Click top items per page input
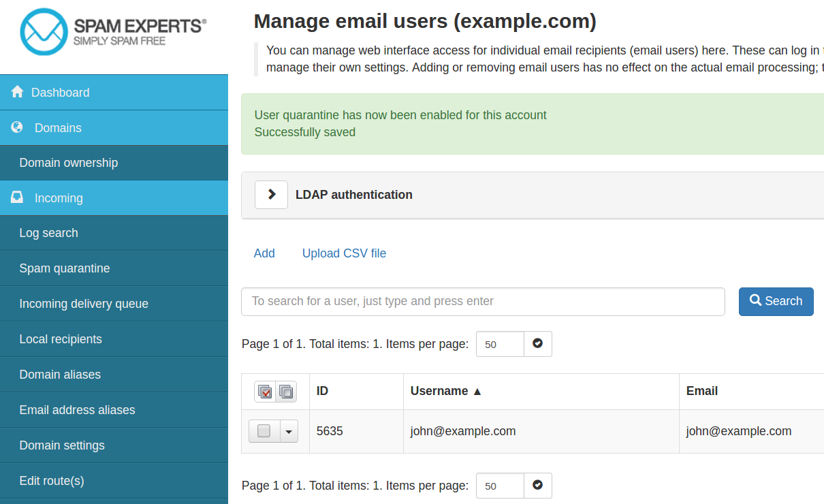 pos(500,344)
